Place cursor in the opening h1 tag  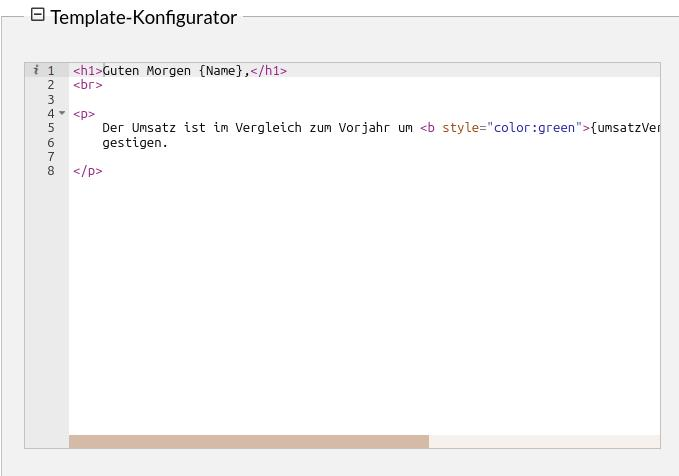(87, 71)
